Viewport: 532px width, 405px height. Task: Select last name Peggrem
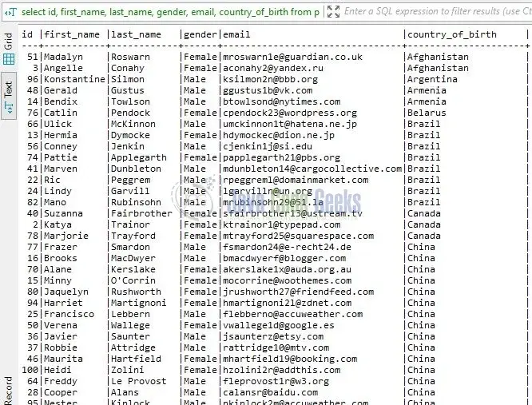(131, 180)
